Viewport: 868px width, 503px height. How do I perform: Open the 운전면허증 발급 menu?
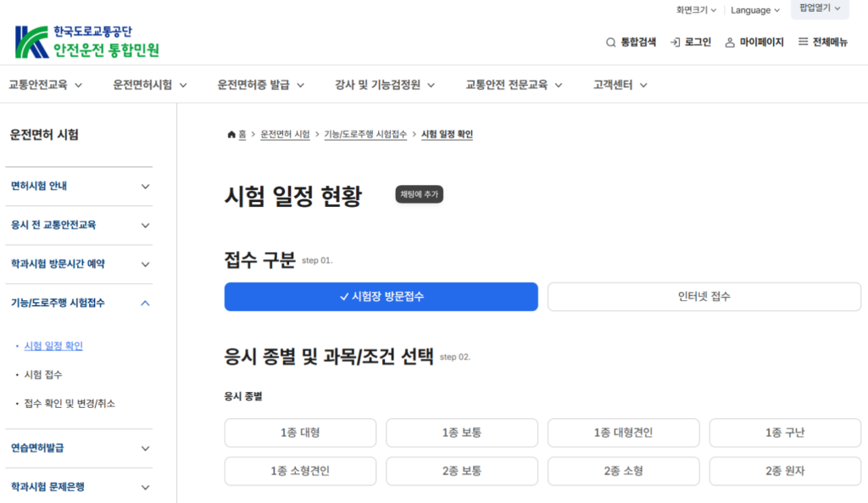(x=261, y=85)
